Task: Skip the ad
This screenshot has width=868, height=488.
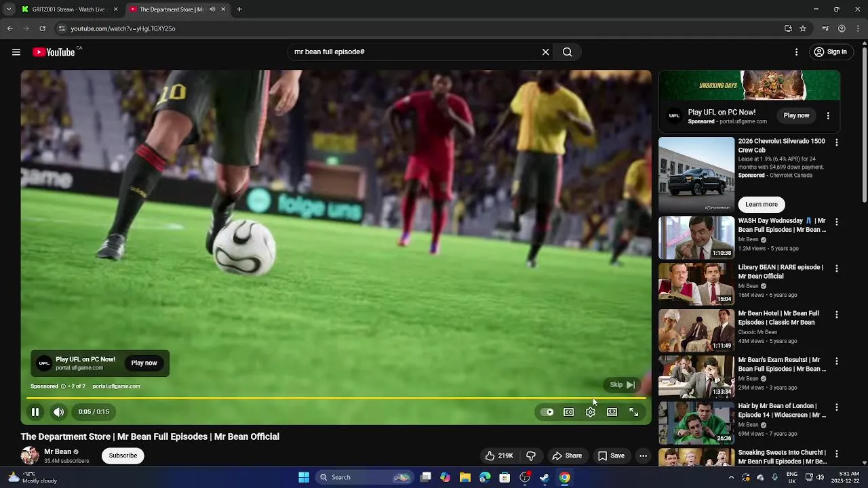Action: [x=622, y=385]
